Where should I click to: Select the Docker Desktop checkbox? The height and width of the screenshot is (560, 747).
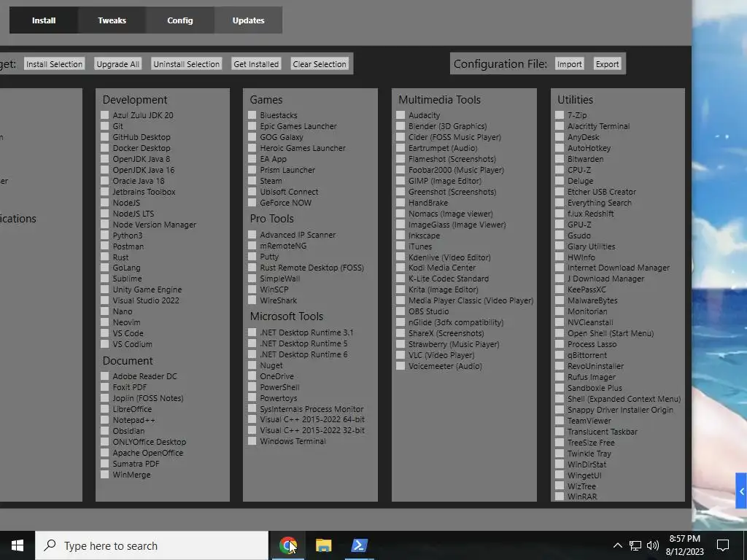pyautogui.click(x=105, y=147)
